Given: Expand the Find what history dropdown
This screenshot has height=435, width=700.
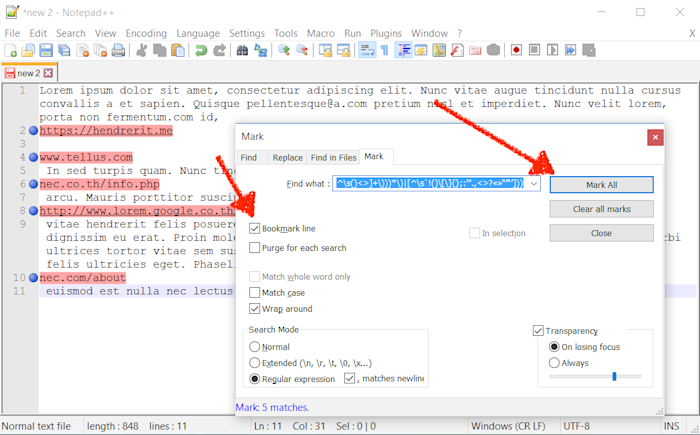Looking at the screenshot, I should click(533, 184).
